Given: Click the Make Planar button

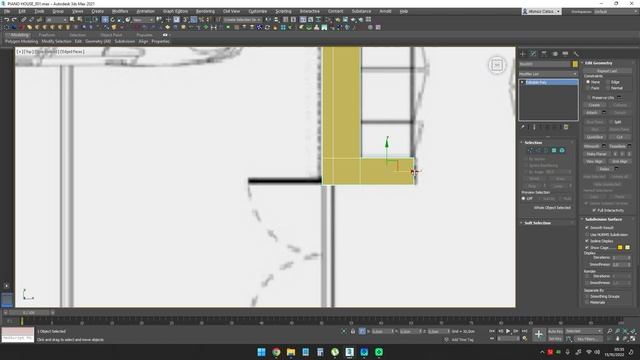Looking at the screenshot, I should (596, 154).
